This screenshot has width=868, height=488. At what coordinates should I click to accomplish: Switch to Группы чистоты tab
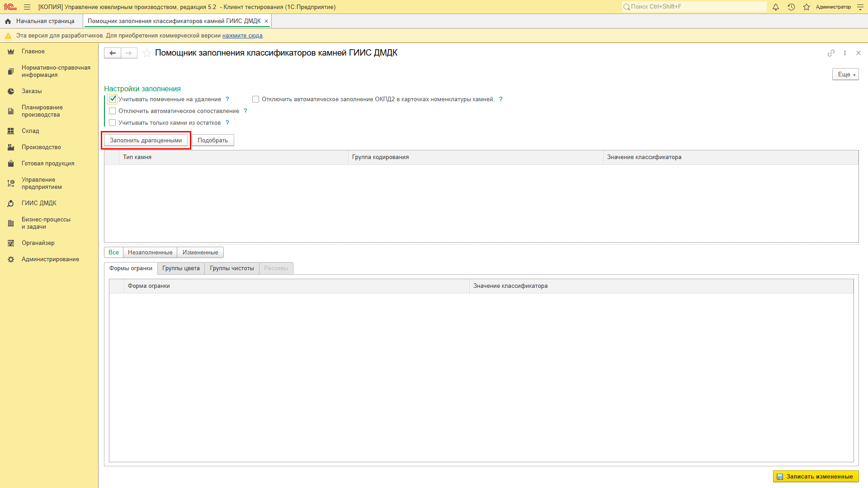tap(232, 268)
